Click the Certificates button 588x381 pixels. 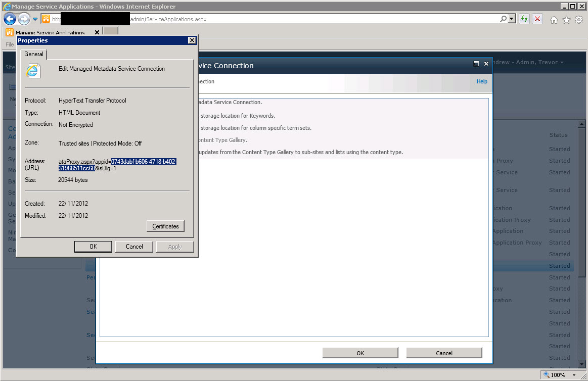coord(166,226)
